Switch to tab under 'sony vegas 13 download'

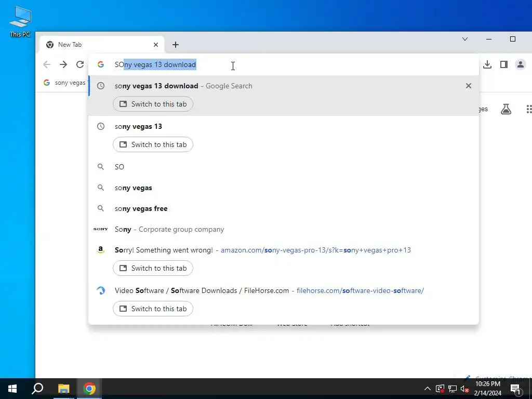pyautogui.click(x=153, y=104)
